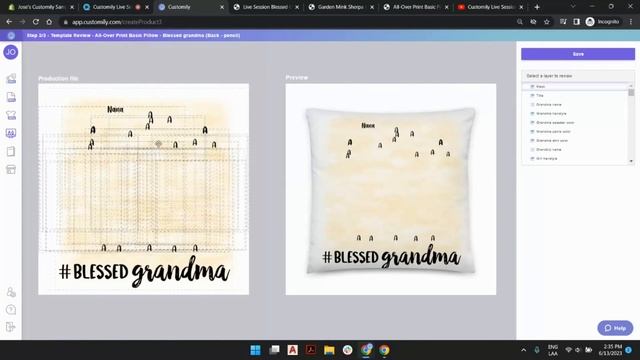Open Task View on taskbar
This screenshot has width=640, height=360.
point(274,350)
